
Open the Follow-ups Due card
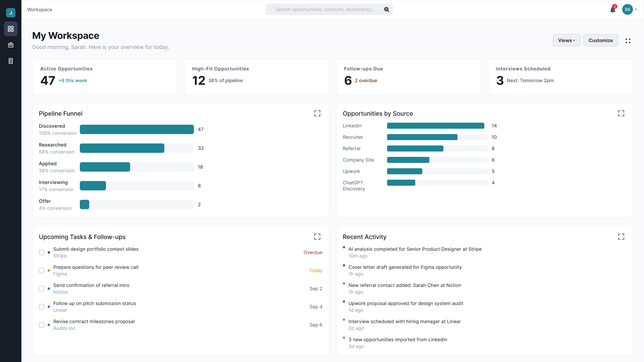(x=409, y=77)
